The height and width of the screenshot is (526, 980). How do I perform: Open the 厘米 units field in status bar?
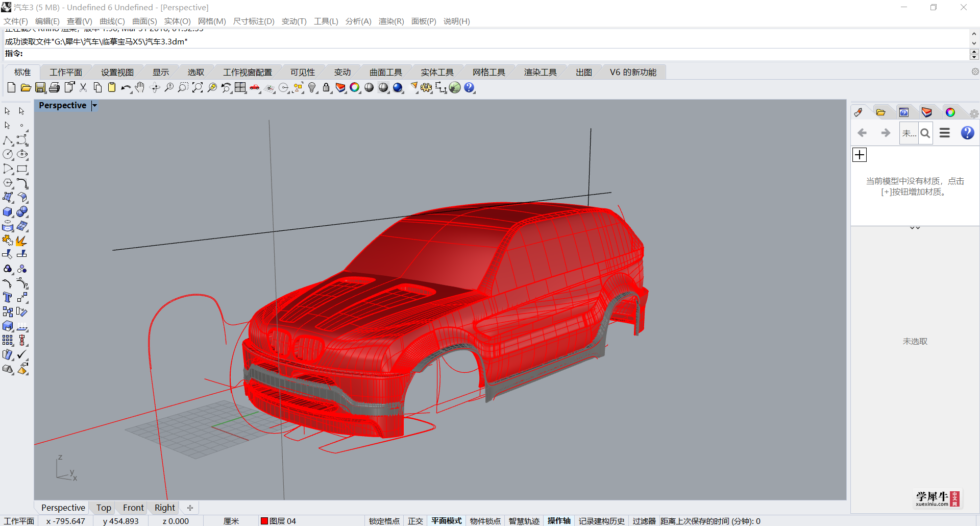click(231, 521)
